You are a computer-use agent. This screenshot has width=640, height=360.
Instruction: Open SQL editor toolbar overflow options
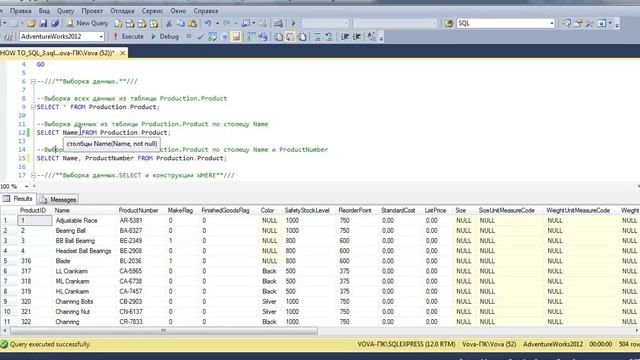pyautogui.click(x=381, y=38)
